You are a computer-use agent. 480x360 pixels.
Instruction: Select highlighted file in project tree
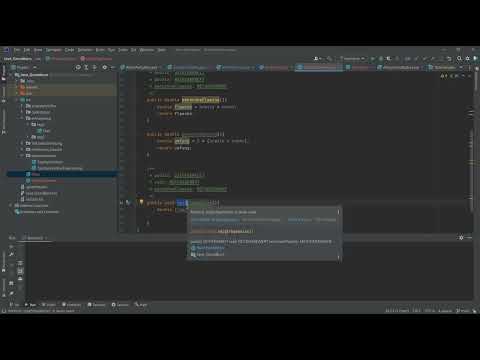coord(63,174)
